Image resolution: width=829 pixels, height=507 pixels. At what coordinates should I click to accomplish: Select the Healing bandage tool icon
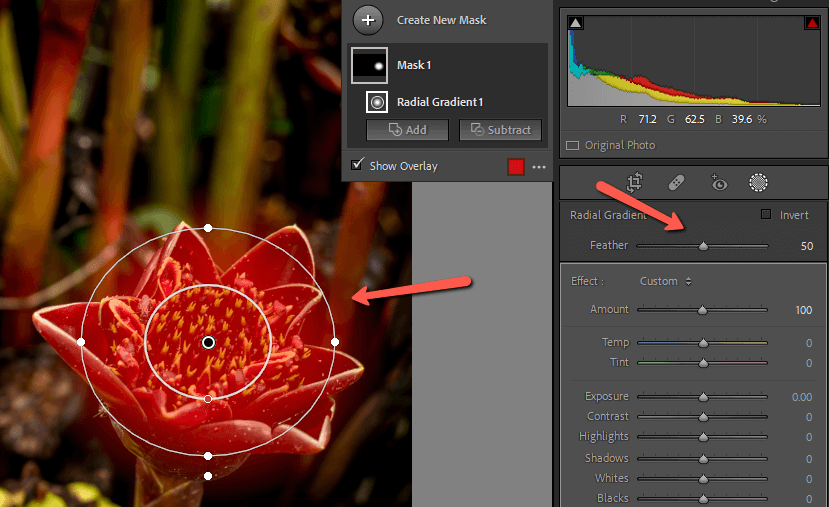(x=676, y=183)
